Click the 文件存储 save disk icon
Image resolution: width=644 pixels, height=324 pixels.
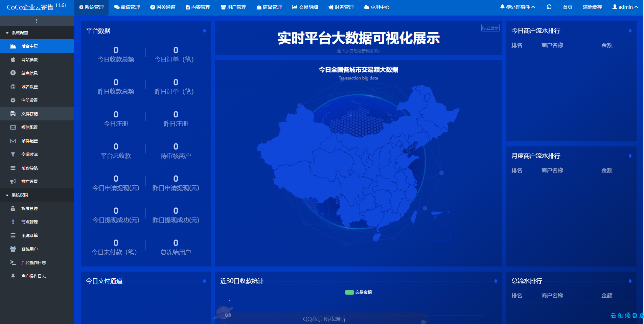[x=13, y=114]
